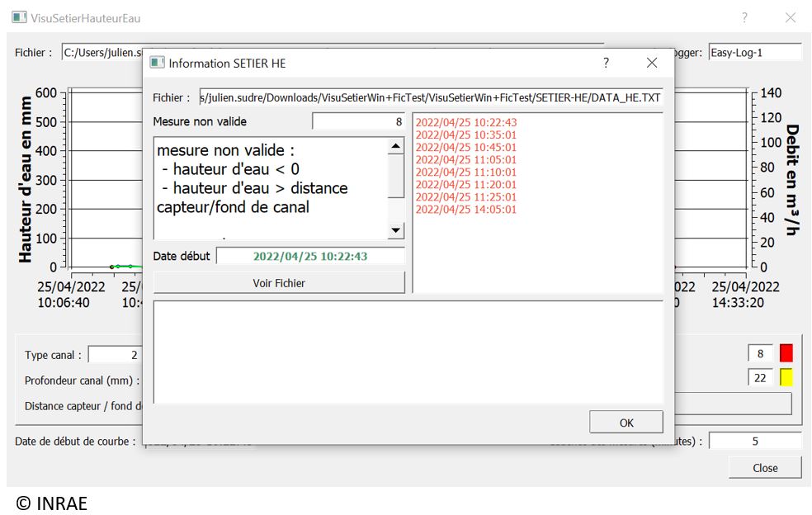
Task: Click the Type canal value field
Action: tap(116, 355)
